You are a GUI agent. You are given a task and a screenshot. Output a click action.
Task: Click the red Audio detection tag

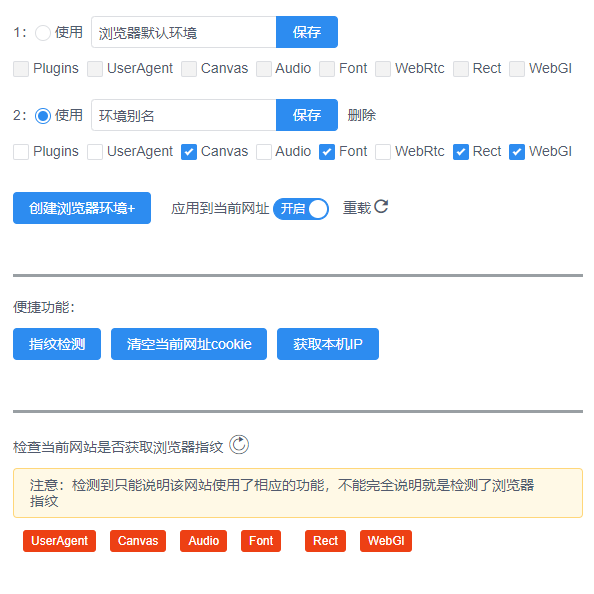point(203,541)
